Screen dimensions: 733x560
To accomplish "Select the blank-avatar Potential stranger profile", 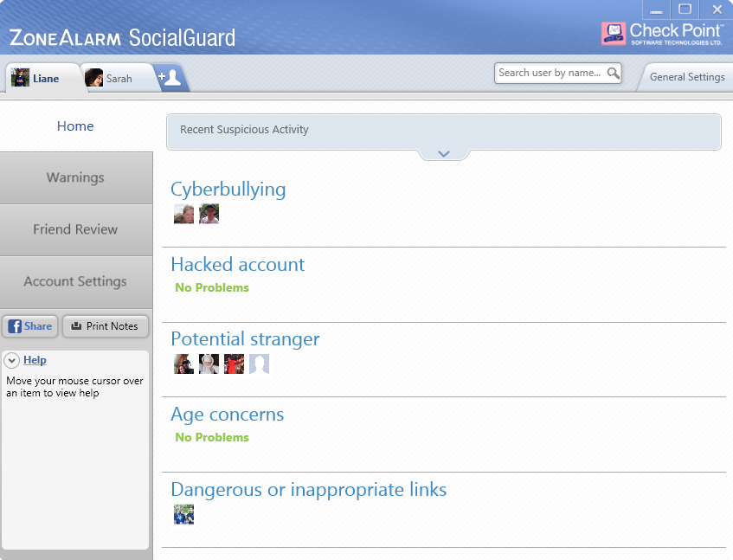I will [259, 364].
